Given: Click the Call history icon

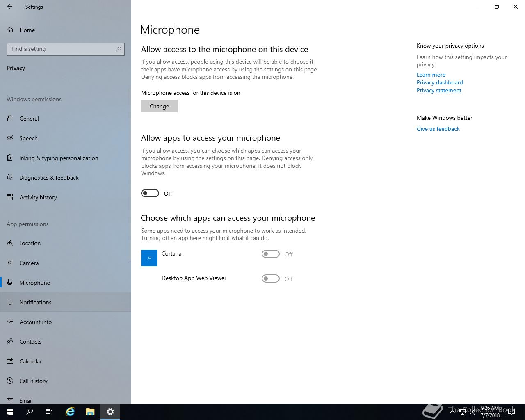Looking at the screenshot, I should (x=10, y=381).
